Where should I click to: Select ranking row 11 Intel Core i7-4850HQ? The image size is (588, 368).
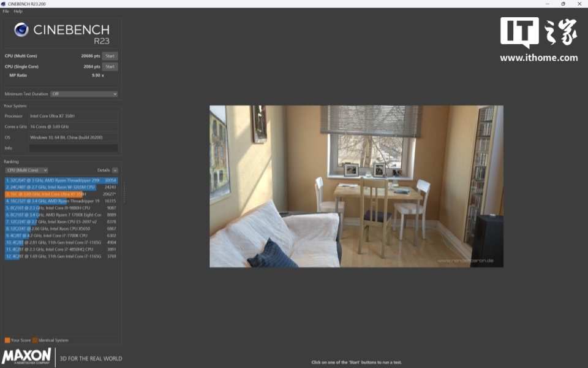pyautogui.click(x=61, y=249)
